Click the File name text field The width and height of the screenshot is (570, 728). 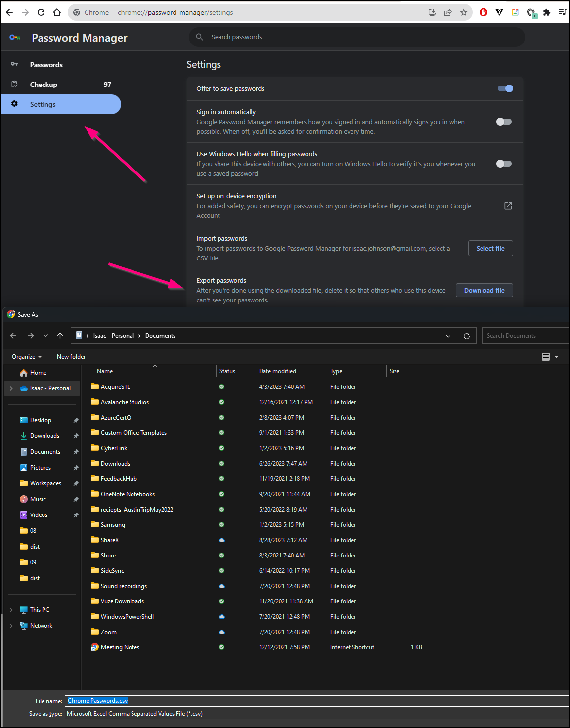coord(317,701)
